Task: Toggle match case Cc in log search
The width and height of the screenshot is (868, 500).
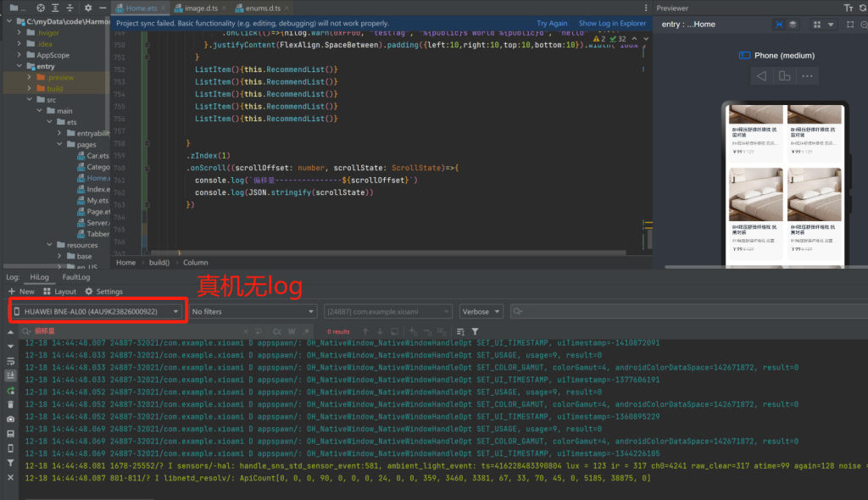Action: click(x=276, y=331)
